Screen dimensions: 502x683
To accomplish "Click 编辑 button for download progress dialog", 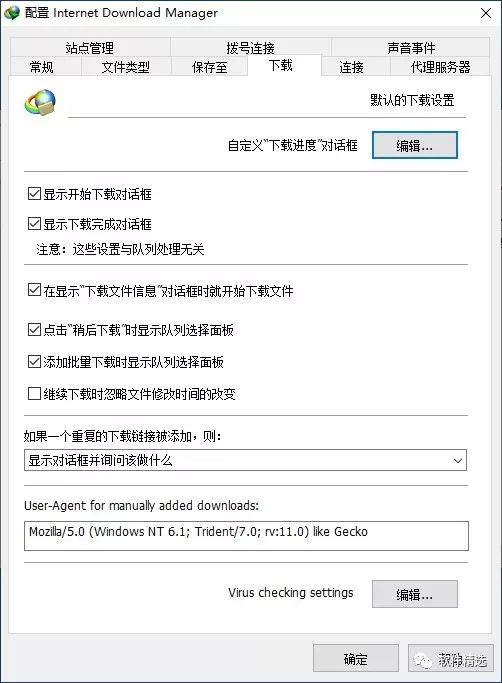I will tap(414, 145).
